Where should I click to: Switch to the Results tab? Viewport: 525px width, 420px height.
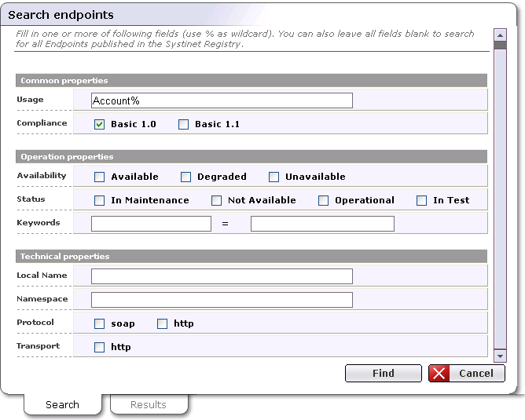point(149,405)
